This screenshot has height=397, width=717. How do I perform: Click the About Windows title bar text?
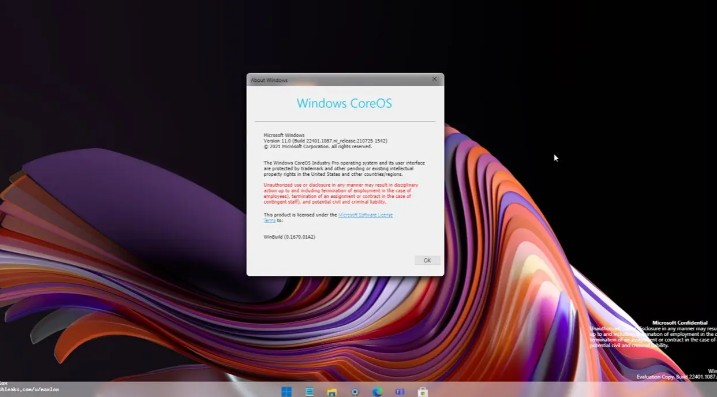[269, 80]
